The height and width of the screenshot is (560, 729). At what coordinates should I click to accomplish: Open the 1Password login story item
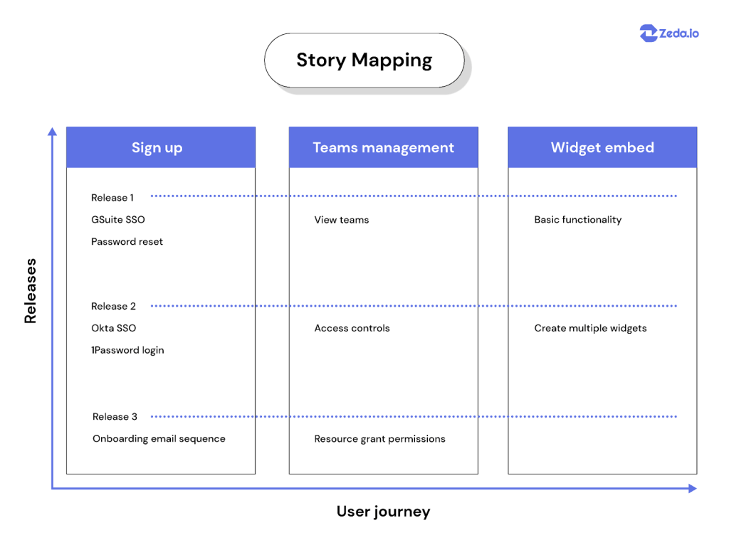128,350
